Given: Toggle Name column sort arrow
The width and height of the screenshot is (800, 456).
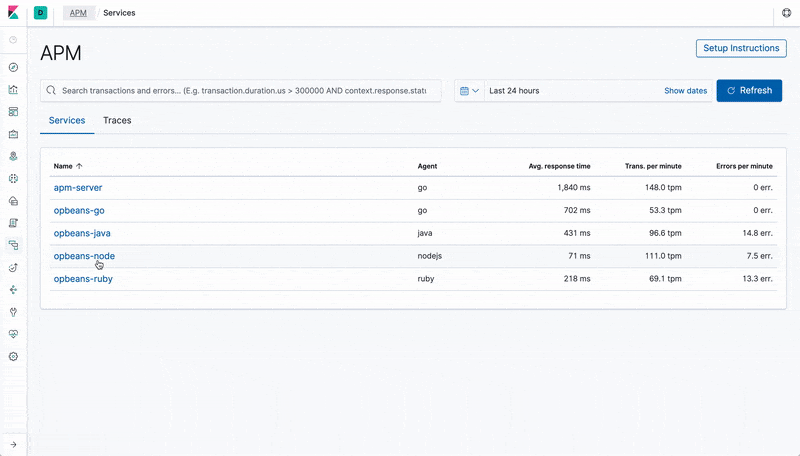Looking at the screenshot, I should coord(79,166).
